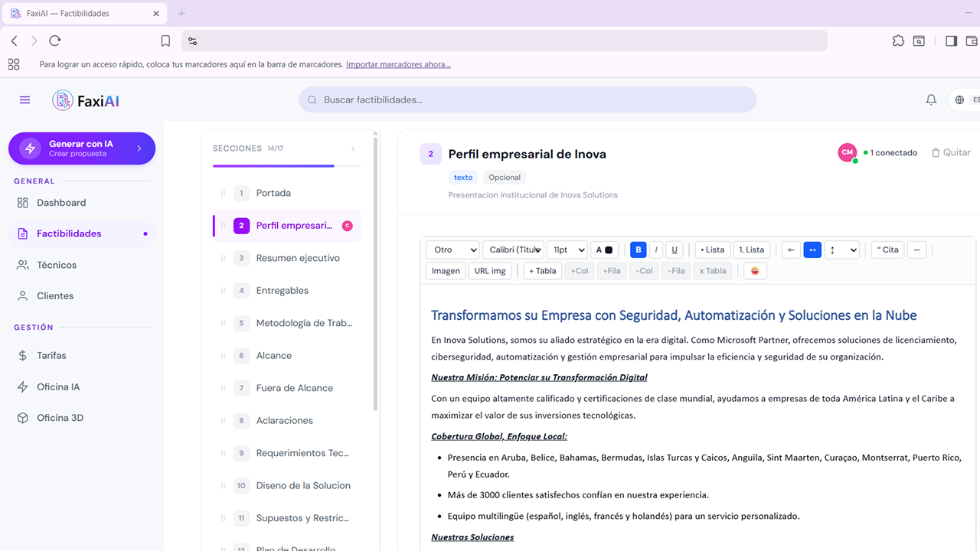
Task: Click the Quitar button
Action: click(951, 152)
